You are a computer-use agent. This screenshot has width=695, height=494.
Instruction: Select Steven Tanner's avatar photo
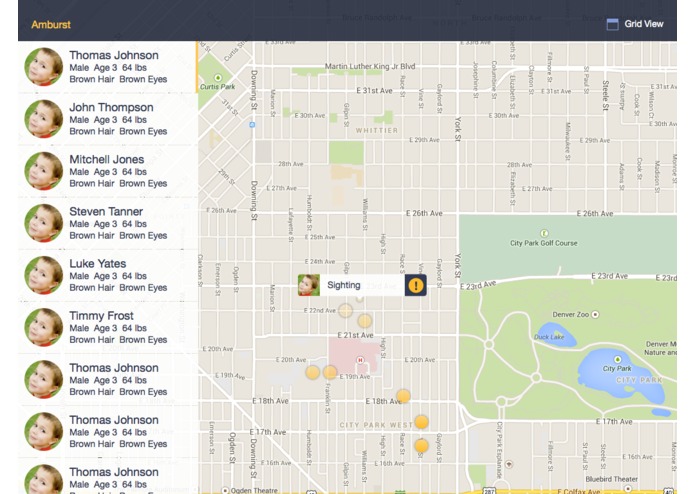[43, 223]
